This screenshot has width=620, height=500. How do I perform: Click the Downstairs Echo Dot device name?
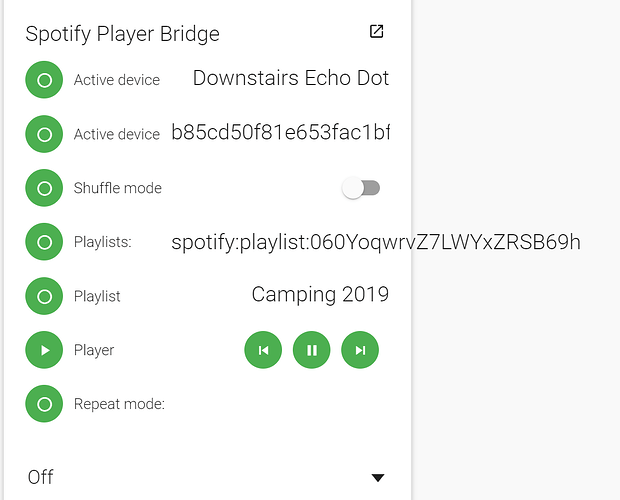[290, 78]
